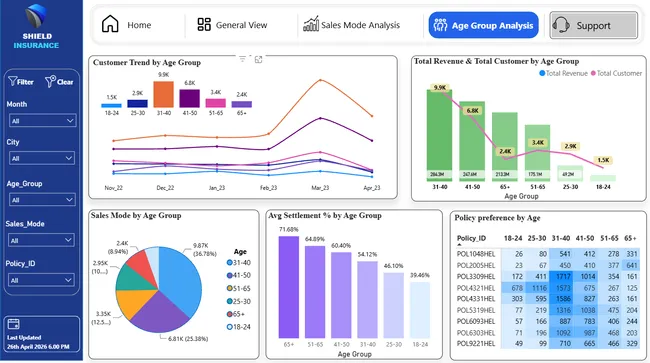Select the 25-30 bar in Customer Trend
Viewport: 650px width, 363px height.
(x=137, y=104)
